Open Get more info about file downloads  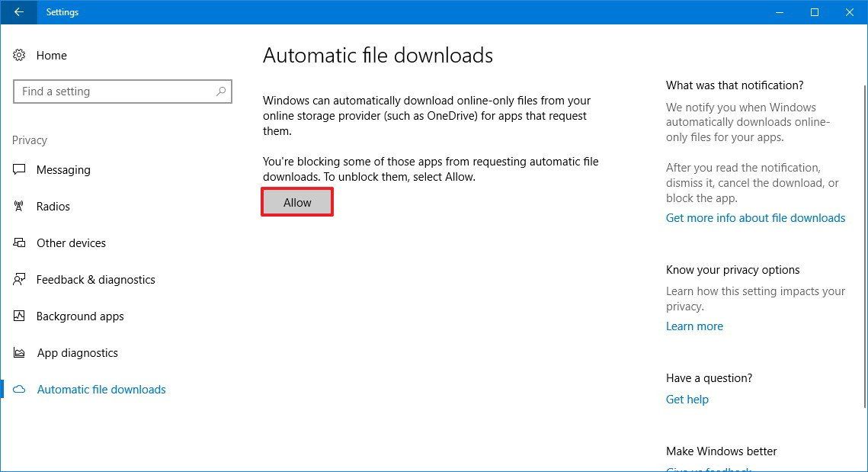[x=755, y=217]
